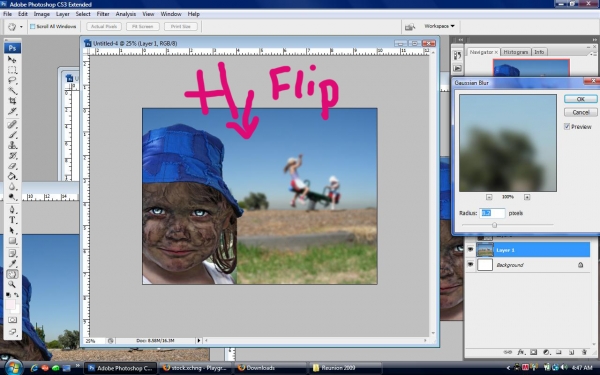Swap foreground and background colors
The width and height of the screenshot is (600, 375).
(16, 295)
